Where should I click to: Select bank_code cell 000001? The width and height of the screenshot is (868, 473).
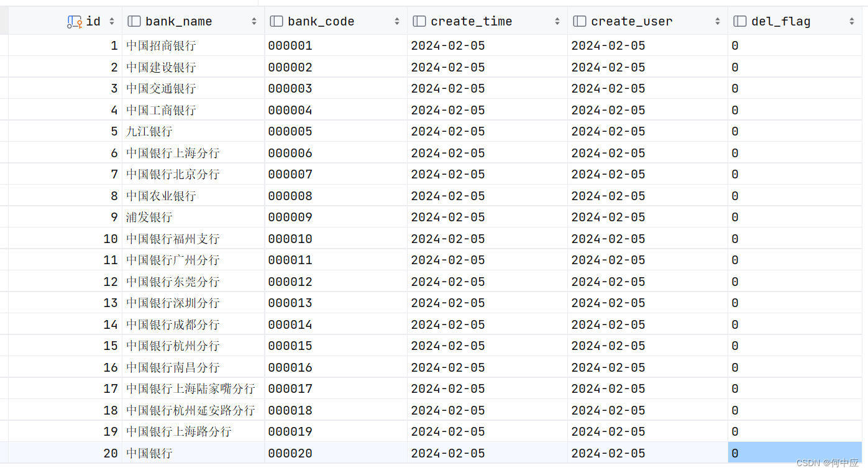pyautogui.click(x=336, y=45)
